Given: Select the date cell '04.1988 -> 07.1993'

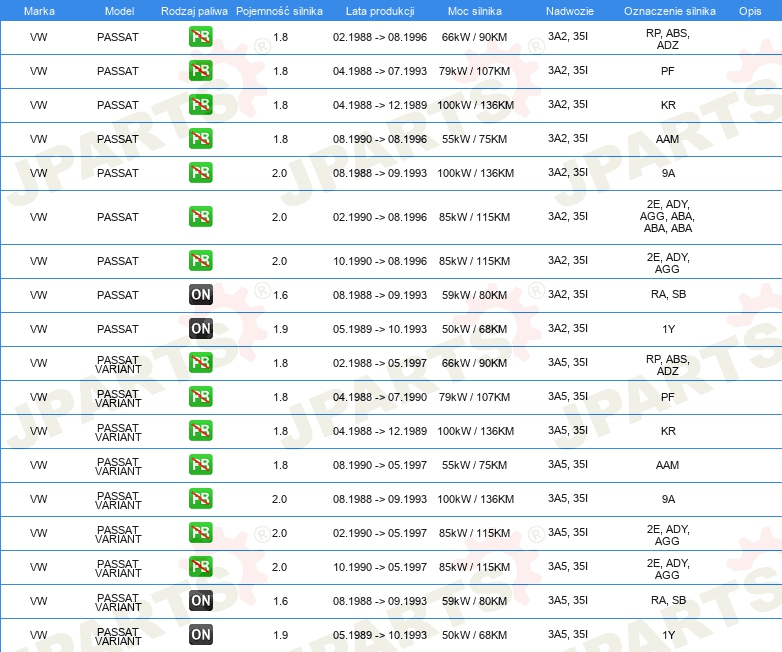Looking at the screenshot, I should pos(380,71).
